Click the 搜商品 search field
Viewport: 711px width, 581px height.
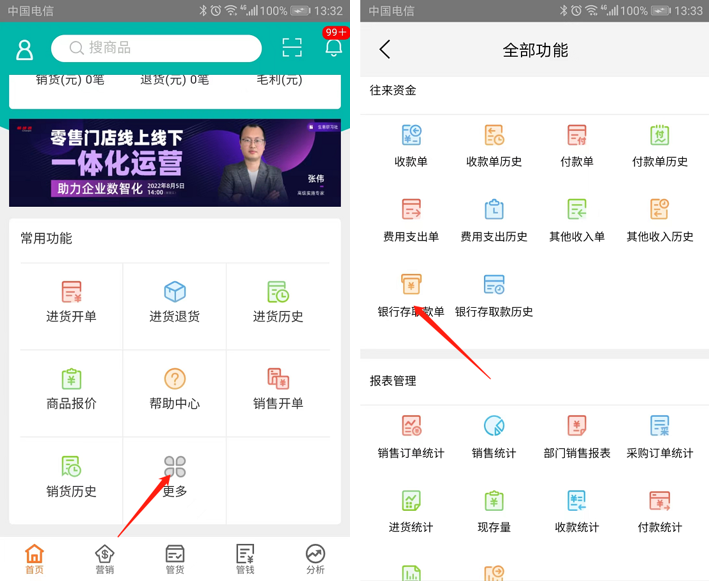[156, 48]
